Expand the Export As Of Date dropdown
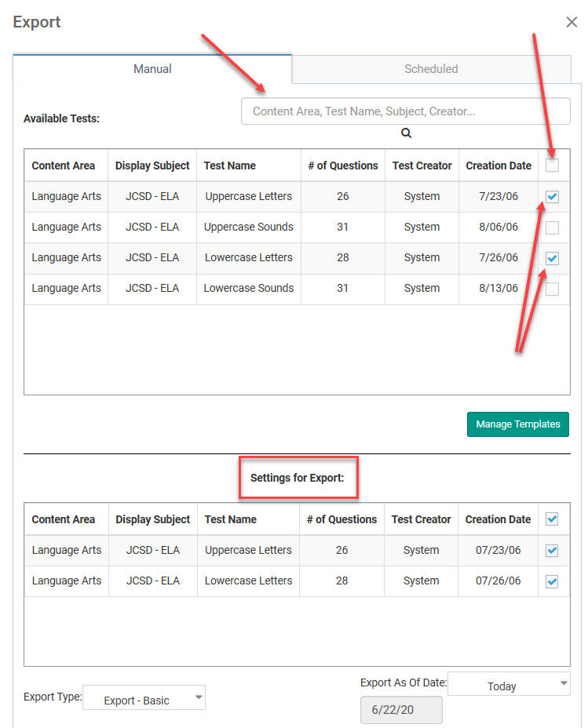This screenshot has width=588, height=728. [509, 684]
